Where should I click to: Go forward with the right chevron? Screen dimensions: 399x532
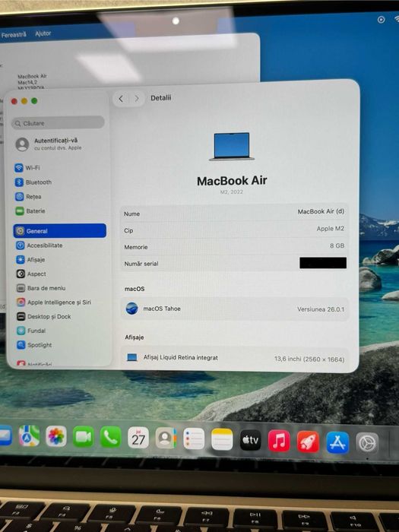137,99
